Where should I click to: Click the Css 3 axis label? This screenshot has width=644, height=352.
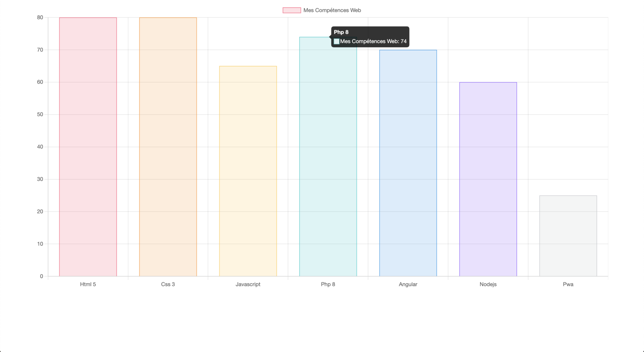click(168, 284)
